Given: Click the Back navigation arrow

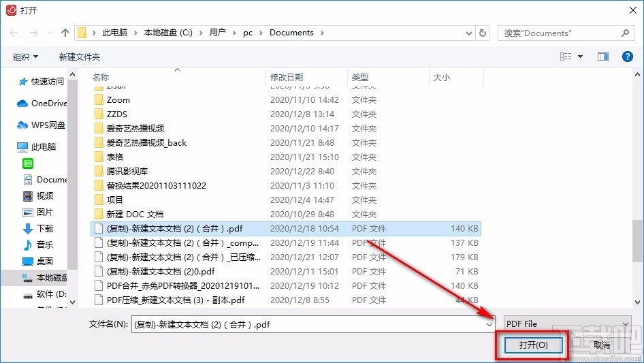Looking at the screenshot, I should coord(14,33).
